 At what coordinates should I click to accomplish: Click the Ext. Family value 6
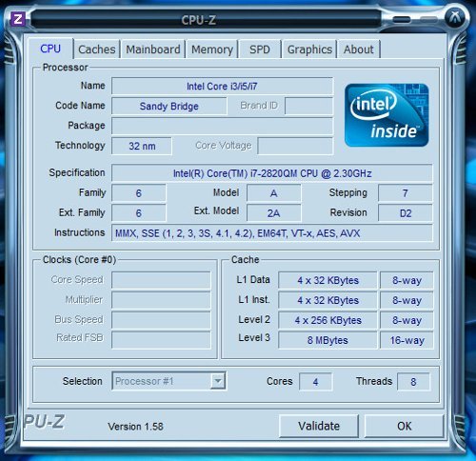[x=139, y=212]
